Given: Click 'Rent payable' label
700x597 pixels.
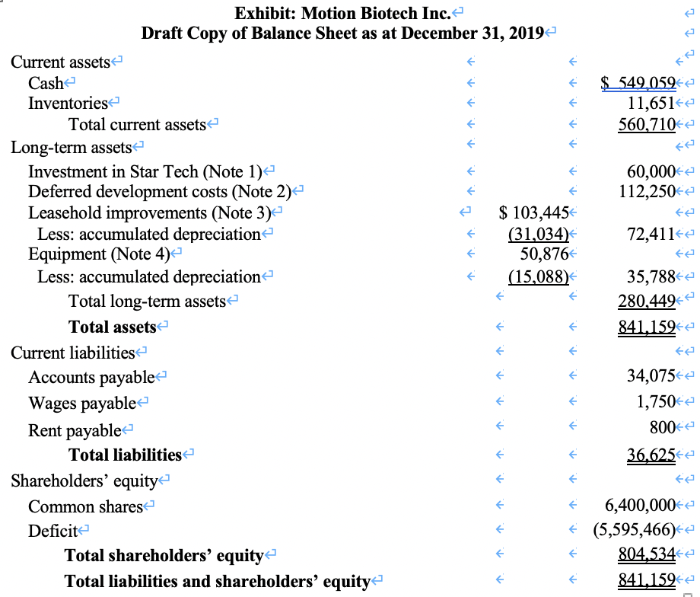Looking at the screenshot, I should (x=75, y=431).
